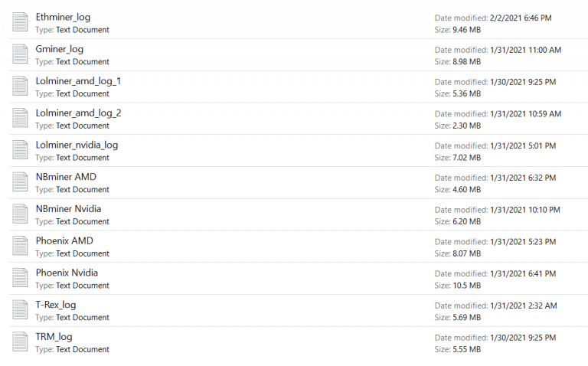
Task: Click the Ethminer_log text document icon
Action: (21, 23)
